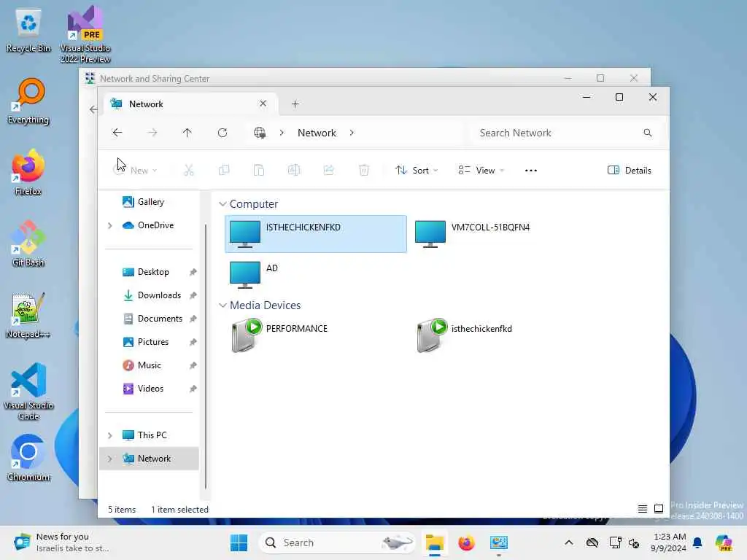Open Videos in quick access
The image size is (747, 560).
pos(149,389)
